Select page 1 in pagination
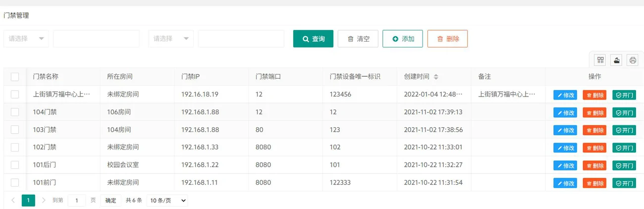This screenshot has height=209, width=644. click(28, 200)
